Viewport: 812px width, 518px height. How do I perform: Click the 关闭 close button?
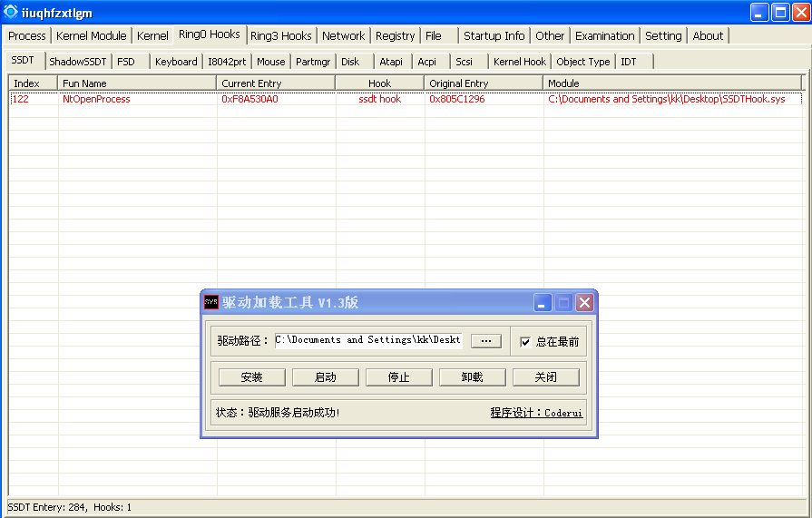(x=546, y=377)
